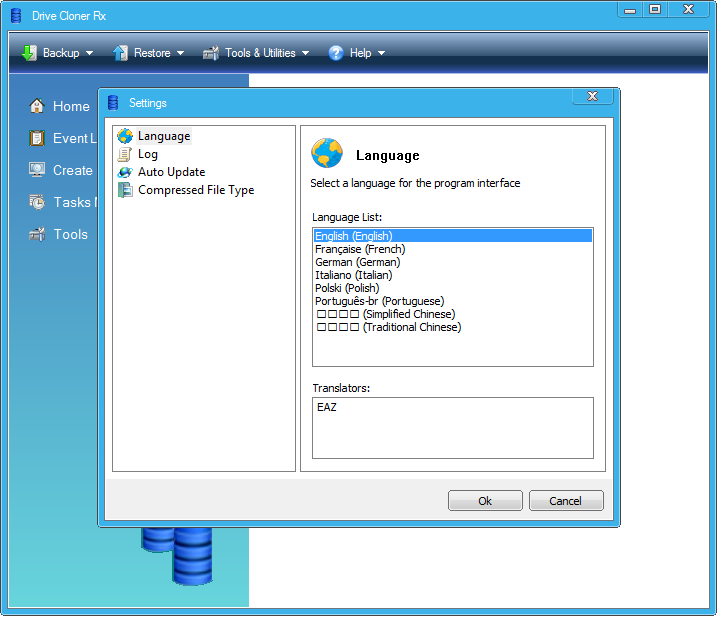Click the Event Log sidebar label

coord(75,138)
